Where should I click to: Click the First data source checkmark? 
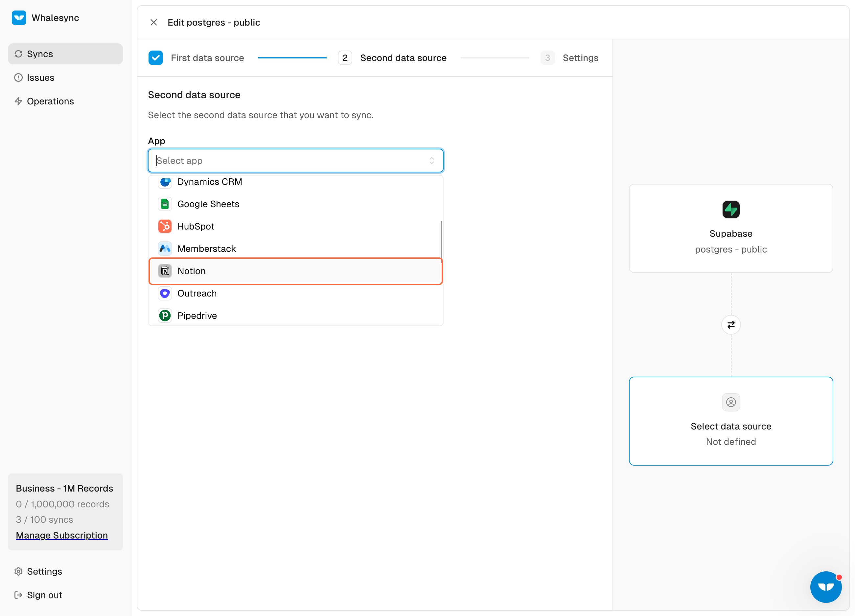pos(156,58)
